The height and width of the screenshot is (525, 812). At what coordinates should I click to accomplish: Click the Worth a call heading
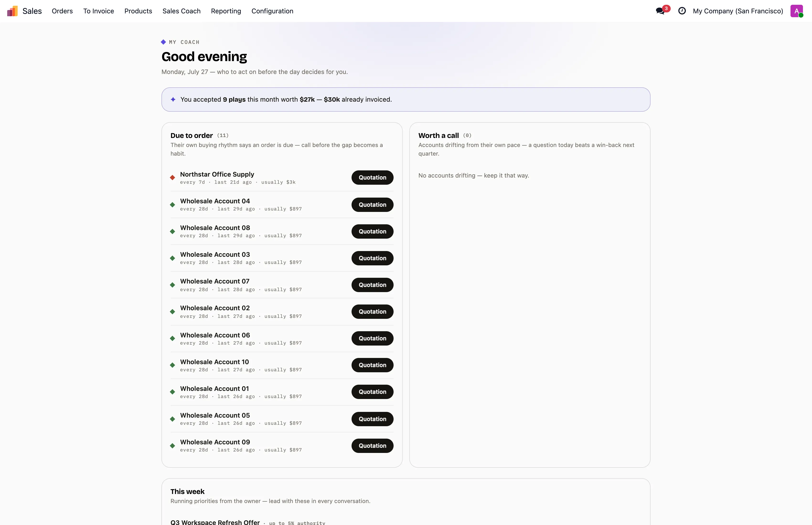coord(438,136)
